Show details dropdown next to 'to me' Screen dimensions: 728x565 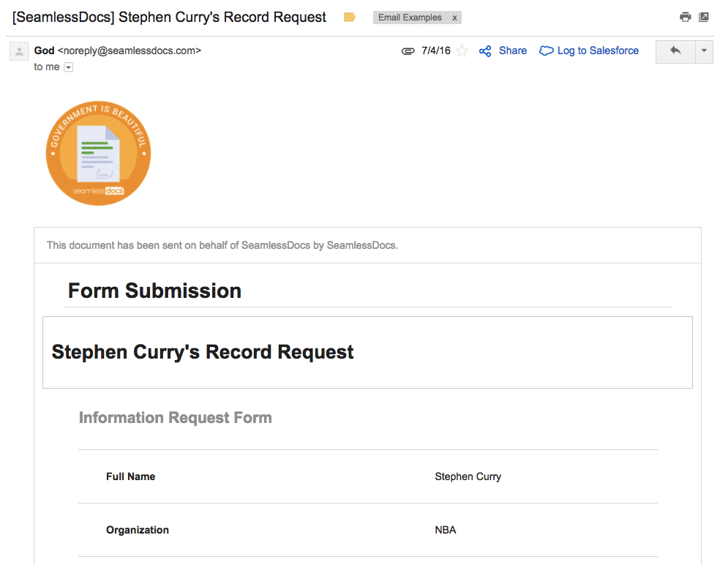(x=68, y=67)
